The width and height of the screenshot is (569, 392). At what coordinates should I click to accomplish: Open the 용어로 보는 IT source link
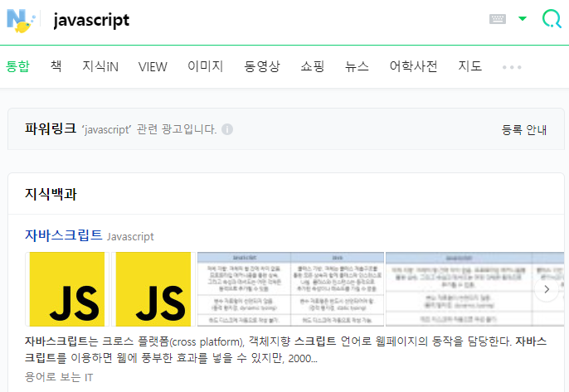tap(59, 377)
